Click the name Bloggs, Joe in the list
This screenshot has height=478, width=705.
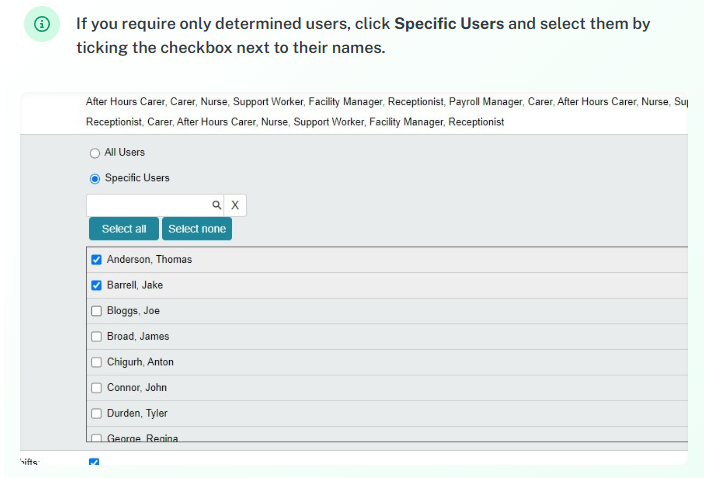click(133, 311)
